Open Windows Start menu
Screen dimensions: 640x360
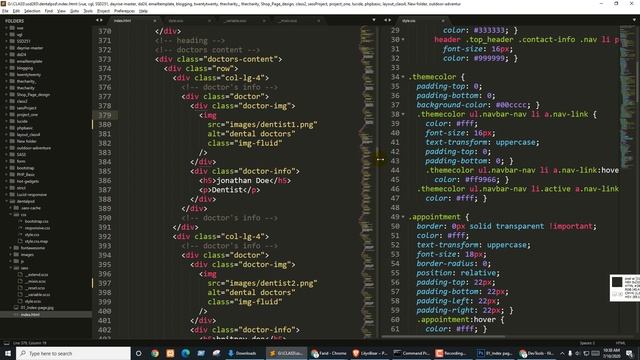pos(8,353)
